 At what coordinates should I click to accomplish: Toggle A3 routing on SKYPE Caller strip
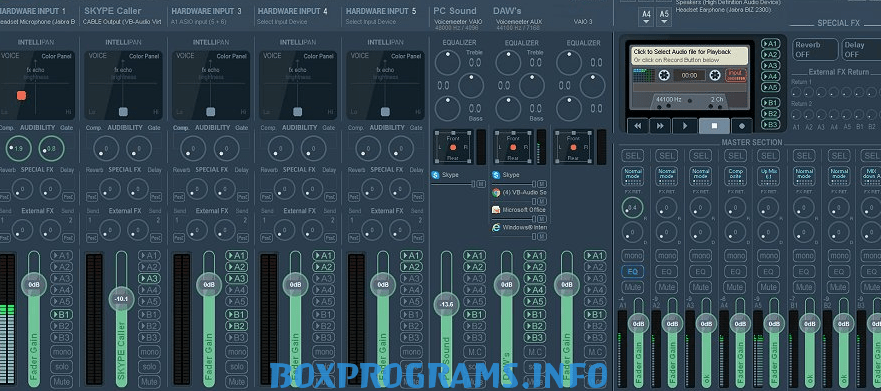click(x=149, y=279)
